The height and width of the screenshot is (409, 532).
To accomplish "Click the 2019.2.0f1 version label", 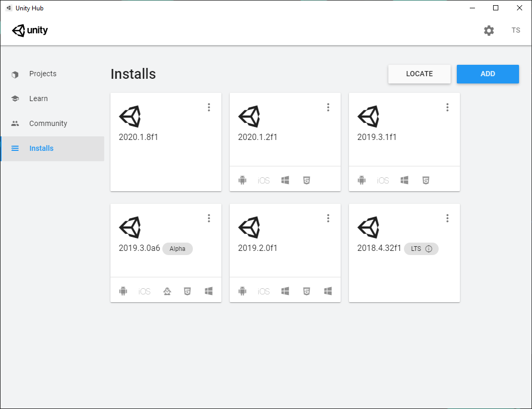I will tap(258, 248).
